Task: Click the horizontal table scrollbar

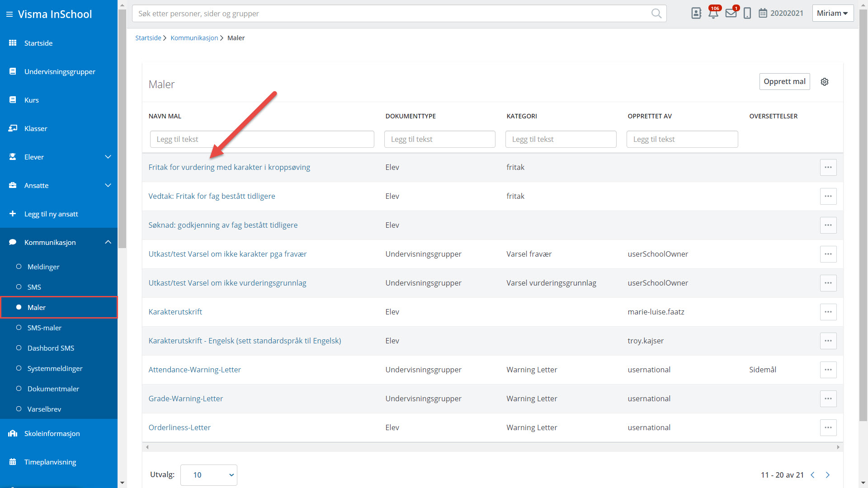Action: tap(492, 447)
